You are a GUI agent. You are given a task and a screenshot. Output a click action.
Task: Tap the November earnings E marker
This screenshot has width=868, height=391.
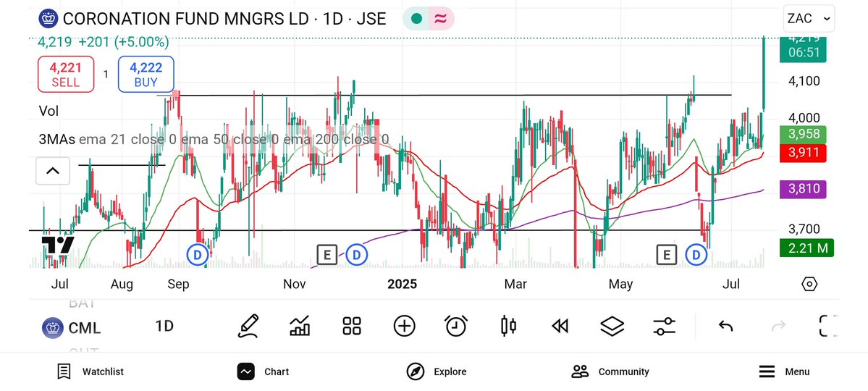[327, 255]
